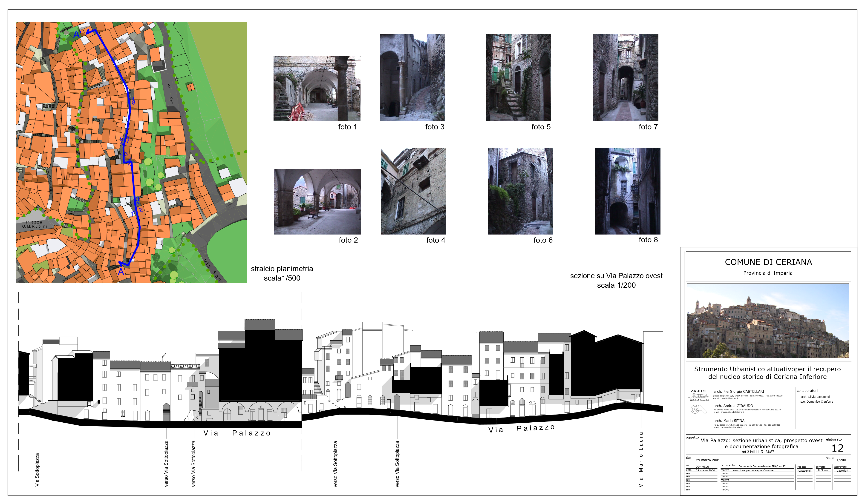The image size is (865, 504).
Task: Click the 29 marzo 2004 date field
Action: (708, 460)
